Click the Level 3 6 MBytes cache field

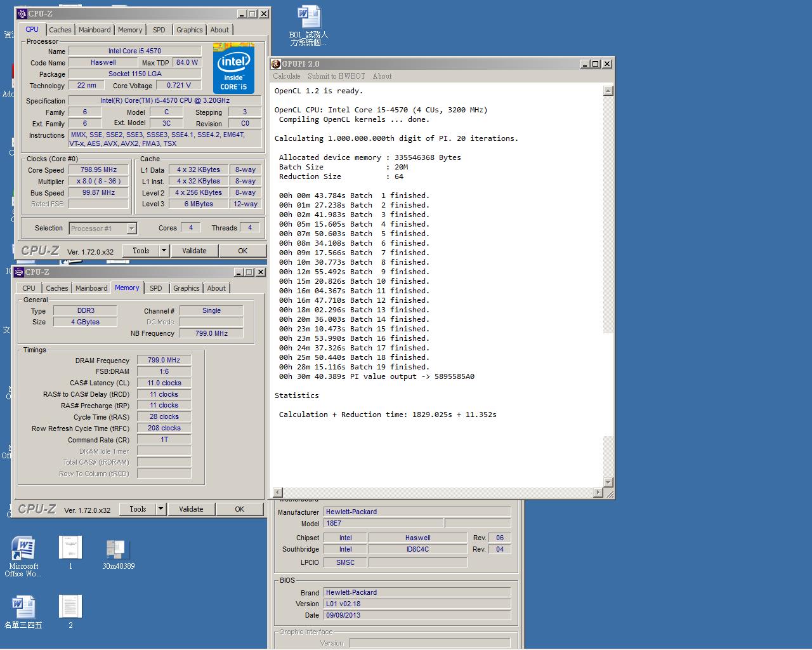199,204
